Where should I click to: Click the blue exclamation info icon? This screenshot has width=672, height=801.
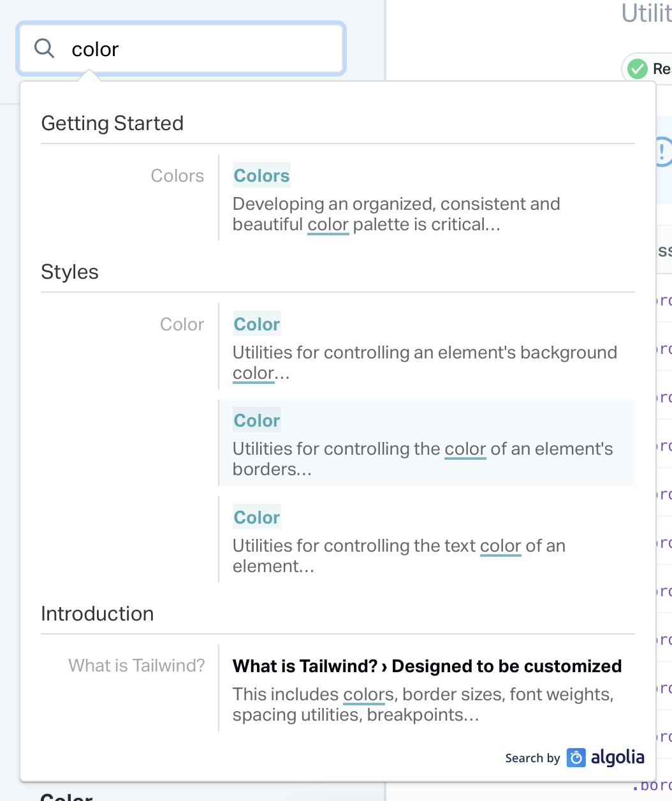[x=663, y=152]
